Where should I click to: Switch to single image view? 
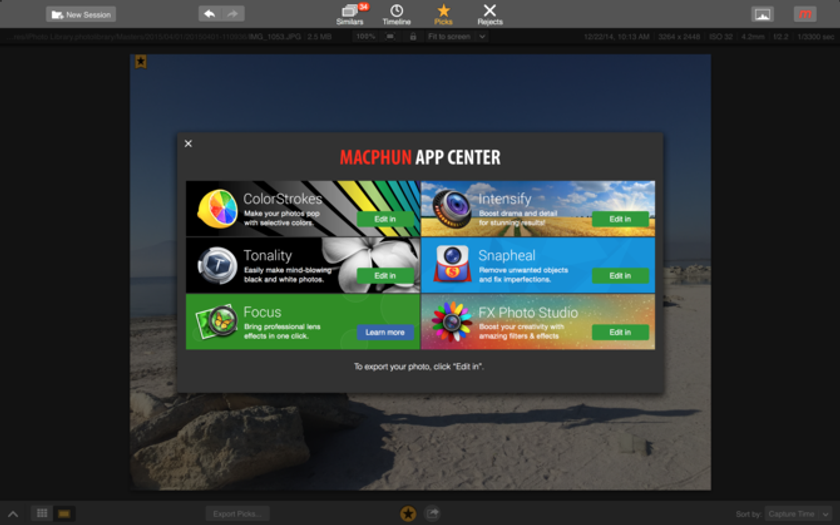point(64,513)
